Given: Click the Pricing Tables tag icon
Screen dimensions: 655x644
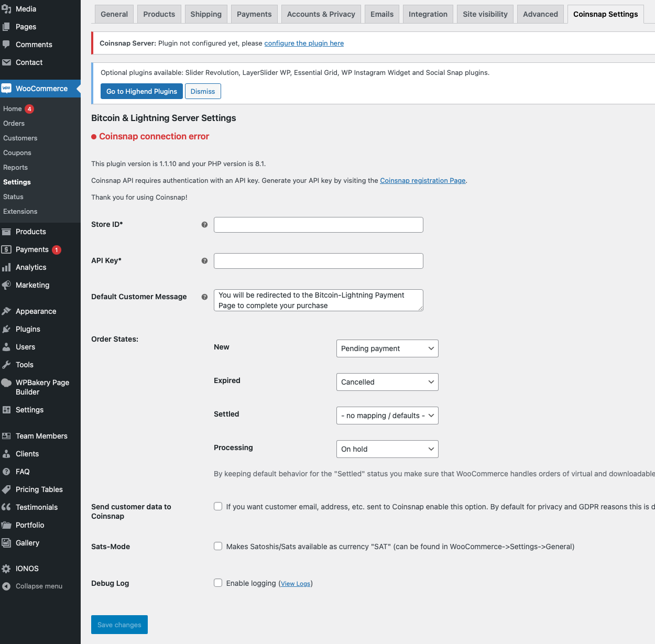Looking at the screenshot, I should pos(6,489).
